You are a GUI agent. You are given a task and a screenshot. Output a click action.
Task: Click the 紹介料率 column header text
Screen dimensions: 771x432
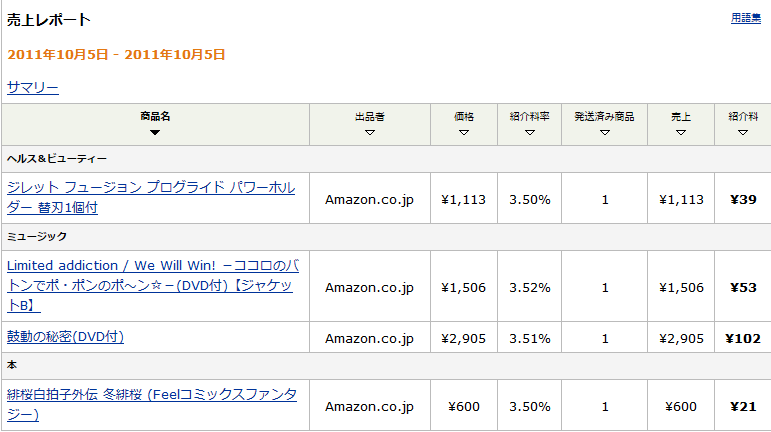(529, 116)
